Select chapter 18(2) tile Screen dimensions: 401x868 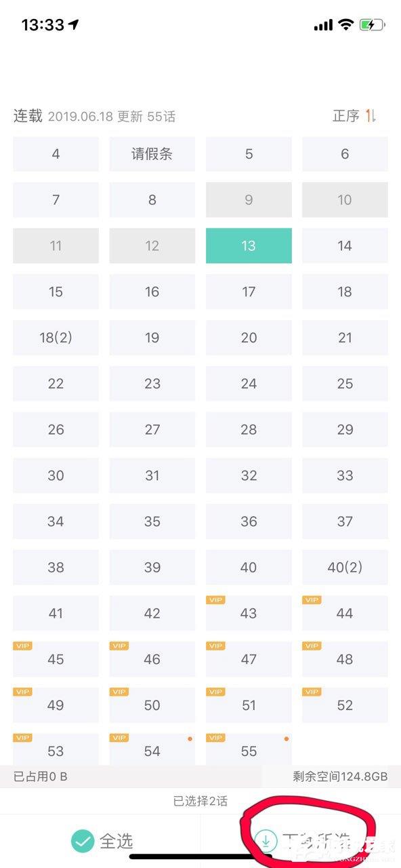coord(56,338)
